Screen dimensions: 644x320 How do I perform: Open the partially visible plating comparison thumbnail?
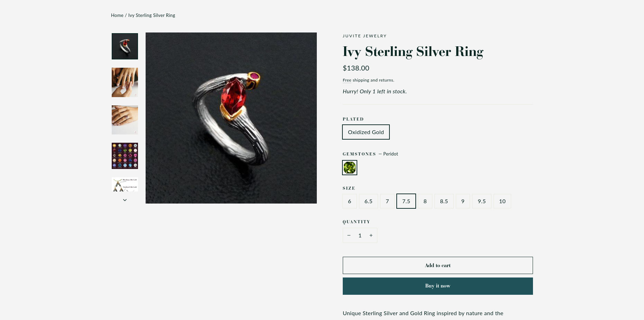[125, 185]
